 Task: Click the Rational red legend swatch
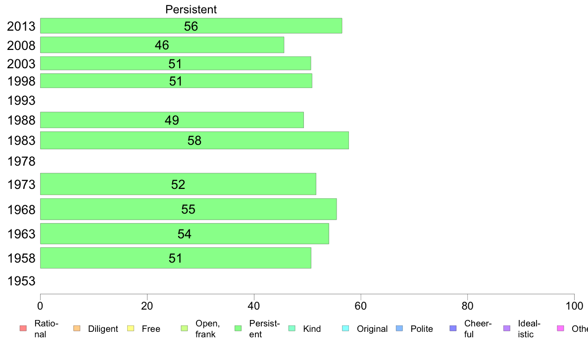coord(23,328)
